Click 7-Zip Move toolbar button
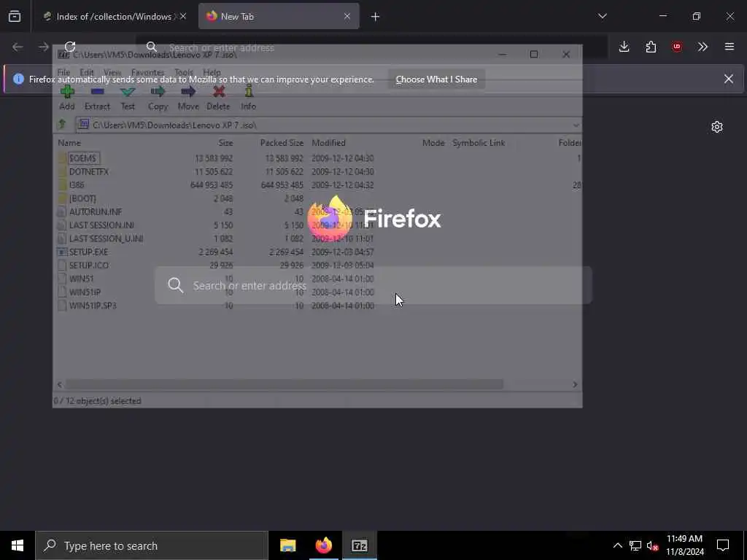Image resolution: width=747 pixels, height=560 pixels. coord(188,98)
